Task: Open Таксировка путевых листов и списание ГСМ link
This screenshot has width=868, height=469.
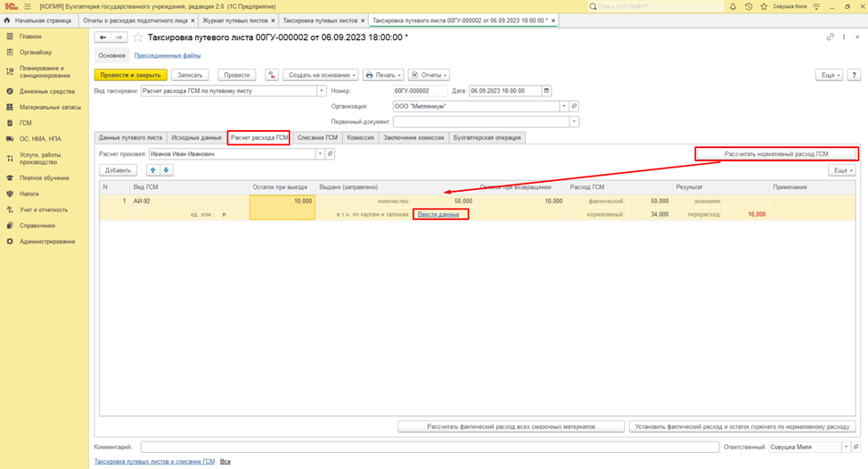Action: point(154,461)
